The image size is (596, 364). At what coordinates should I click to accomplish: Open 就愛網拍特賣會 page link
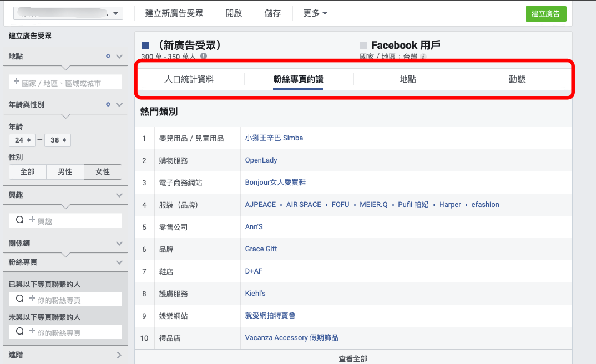point(270,315)
